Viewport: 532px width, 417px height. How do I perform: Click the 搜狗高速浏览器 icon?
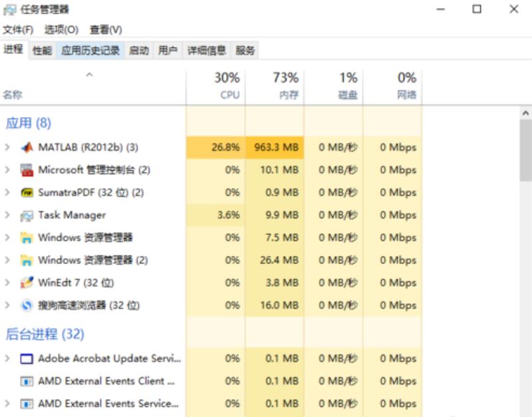pos(27,305)
